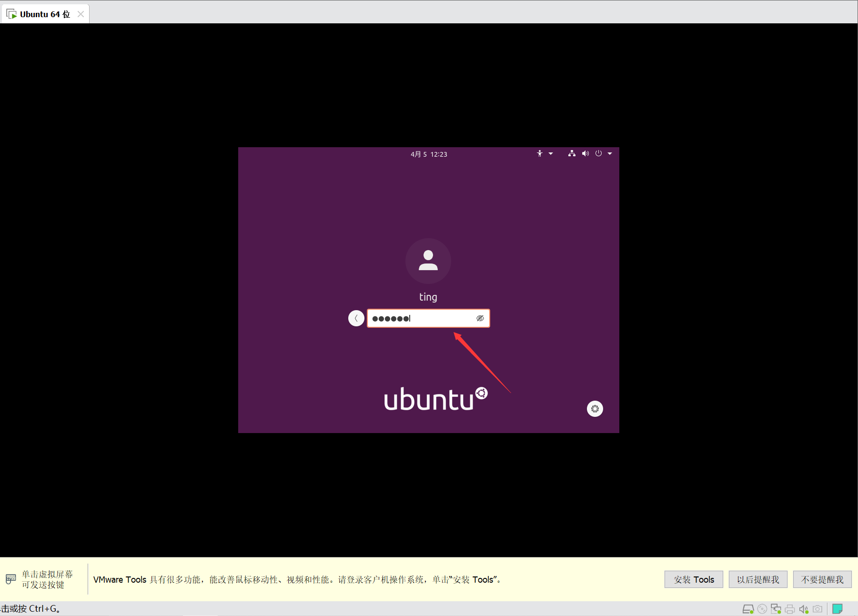Click the 单击虚拟屏幕 可发送按键 hint text
858x616 pixels.
(x=47, y=579)
